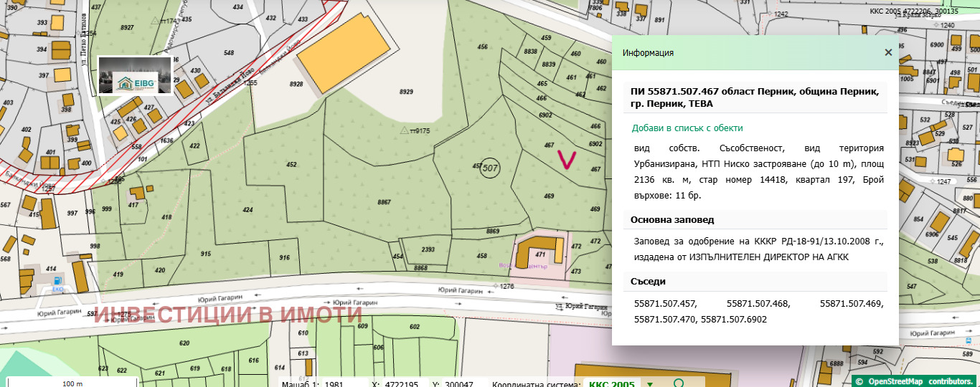Select parcel 419 on the map
This screenshot has height=387, width=980.
118,274
